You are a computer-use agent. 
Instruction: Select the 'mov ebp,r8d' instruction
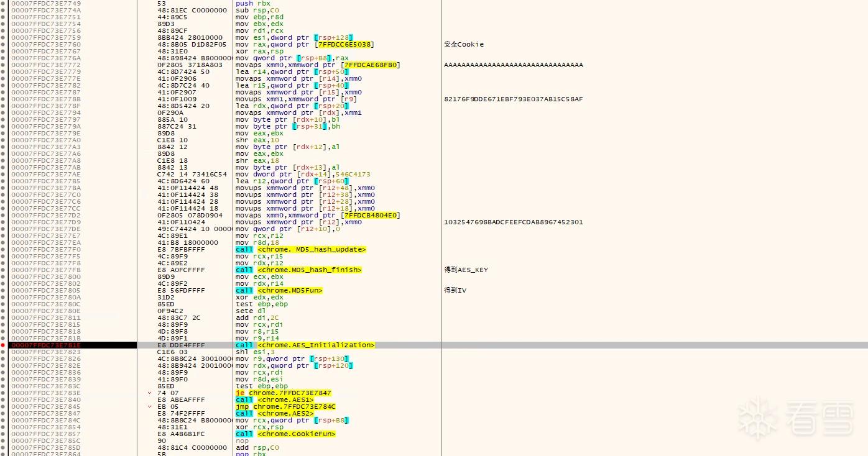pos(260,17)
